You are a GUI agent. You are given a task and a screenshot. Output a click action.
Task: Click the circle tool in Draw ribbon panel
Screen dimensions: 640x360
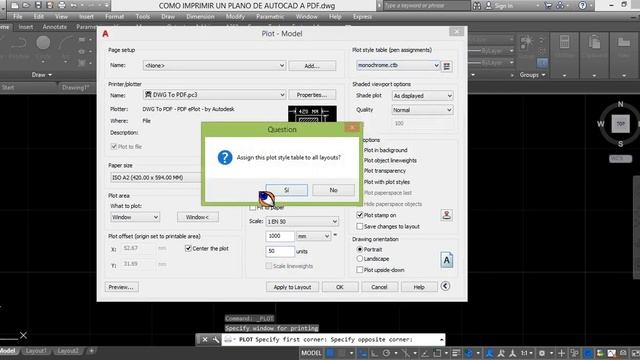coord(43,42)
